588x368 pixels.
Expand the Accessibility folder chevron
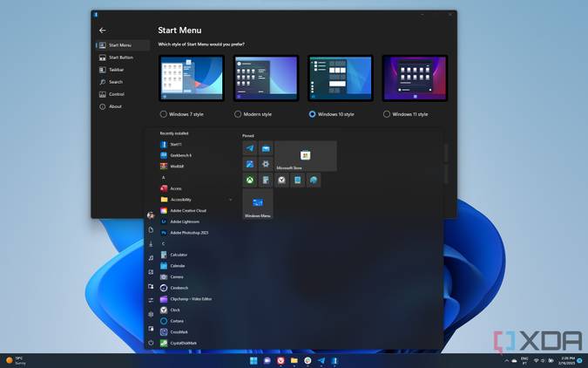[x=230, y=200]
